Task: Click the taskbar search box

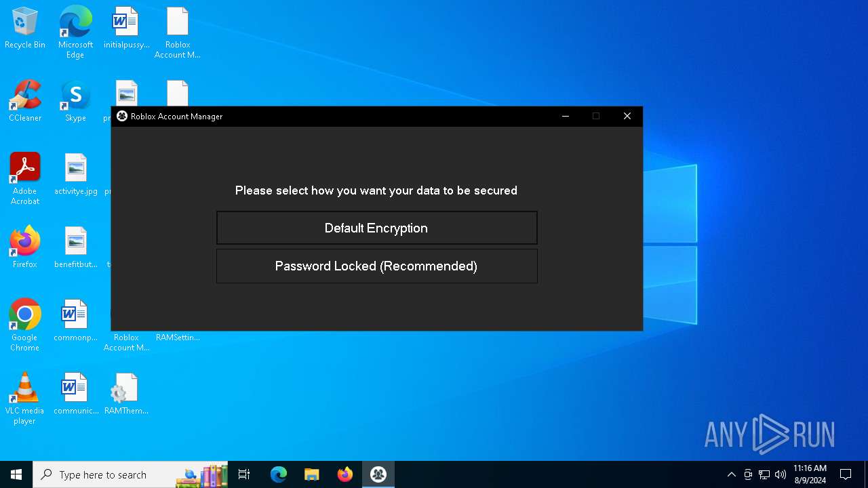Action: [x=130, y=474]
